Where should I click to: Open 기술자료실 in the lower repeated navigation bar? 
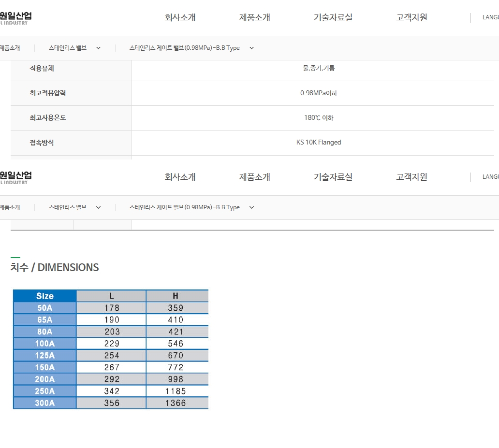click(x=333, y=177)
